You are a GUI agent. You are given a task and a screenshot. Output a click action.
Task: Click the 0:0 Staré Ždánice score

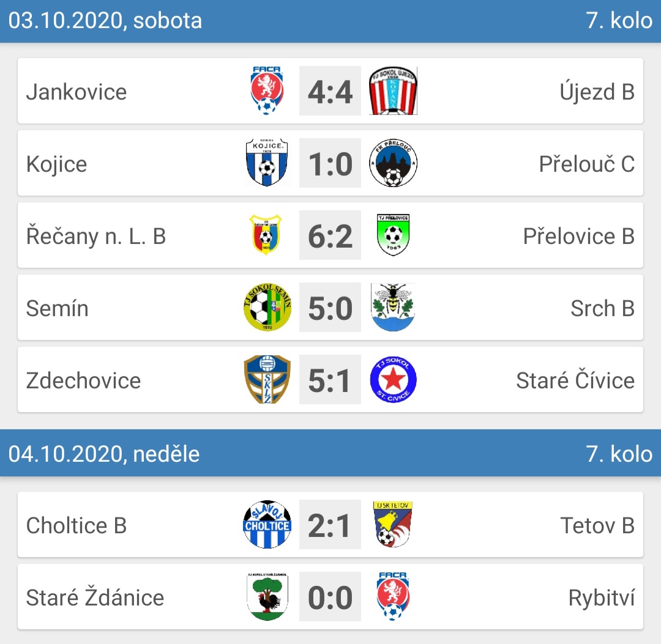(x=330, y=596)
